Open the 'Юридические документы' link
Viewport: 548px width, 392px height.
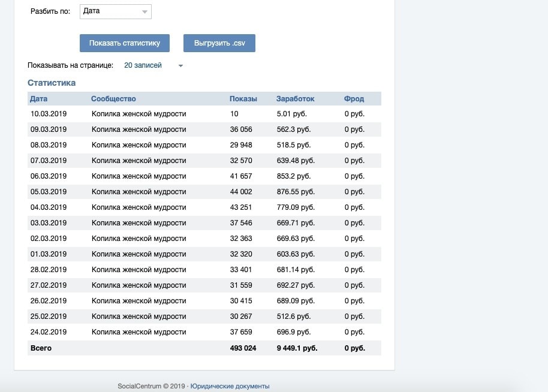(230, 386)
